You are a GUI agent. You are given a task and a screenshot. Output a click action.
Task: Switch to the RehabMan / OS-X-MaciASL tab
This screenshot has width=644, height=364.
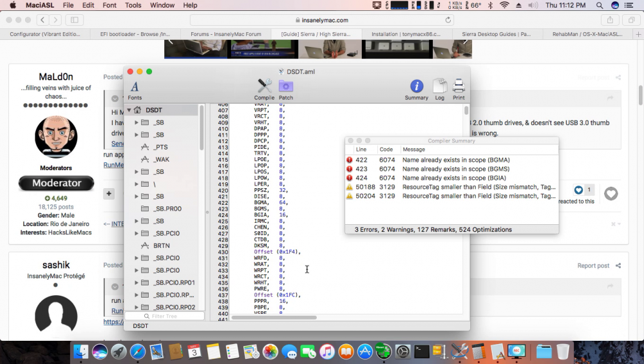coord(587,34)
